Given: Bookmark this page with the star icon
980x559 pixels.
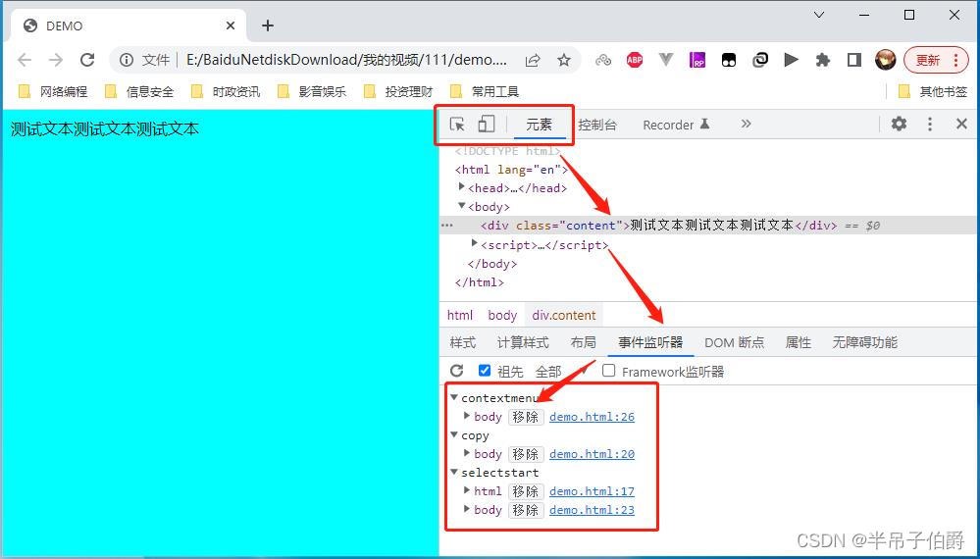Looking at the screenshot, I should click(564, 60).
